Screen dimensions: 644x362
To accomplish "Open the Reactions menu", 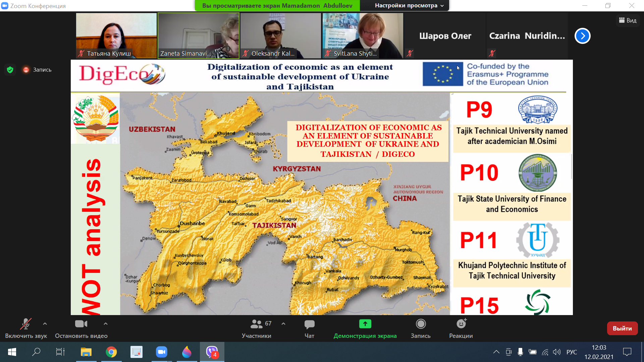I will tap(461, 328).
